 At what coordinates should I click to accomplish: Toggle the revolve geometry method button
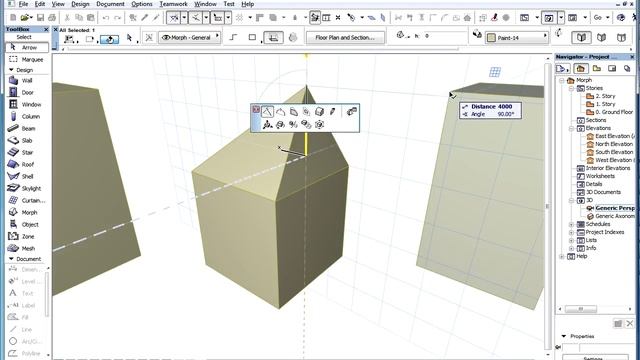(293, 38)
